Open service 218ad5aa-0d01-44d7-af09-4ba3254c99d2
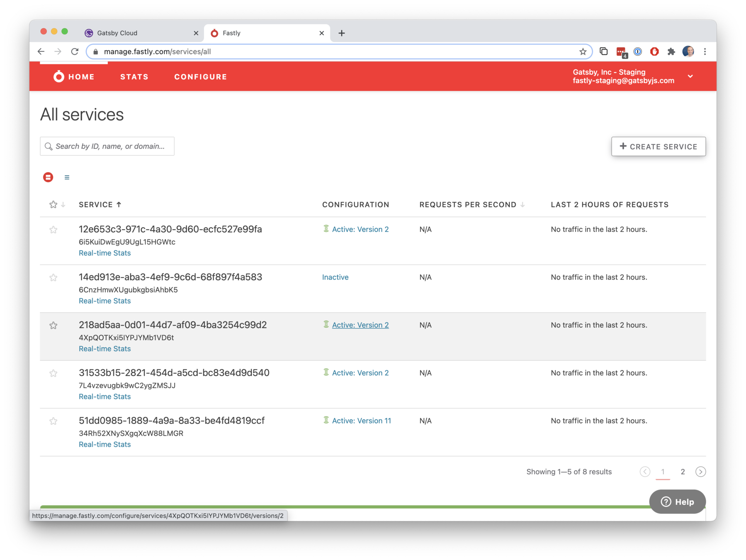The height and width of the screenshot is (560, 746). [173, 325]
